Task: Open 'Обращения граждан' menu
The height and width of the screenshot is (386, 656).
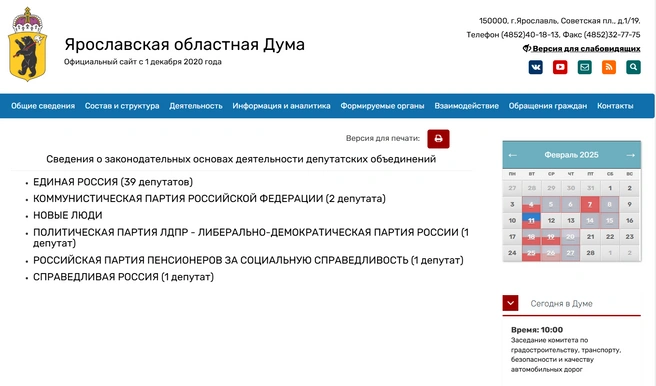Action: [548, 106]
